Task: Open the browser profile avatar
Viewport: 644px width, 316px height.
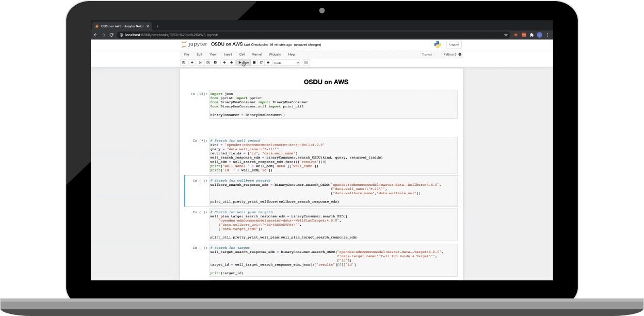Action: tap(539, 35)
